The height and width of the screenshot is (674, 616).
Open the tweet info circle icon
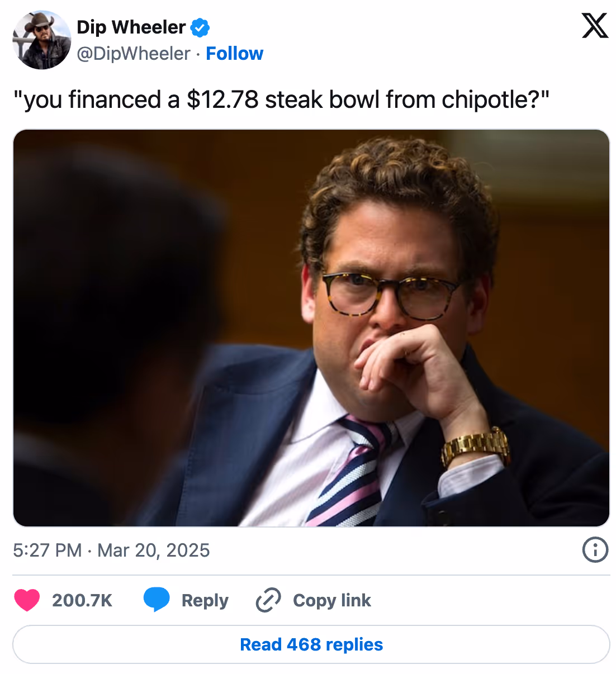click(x=595, y=550)
